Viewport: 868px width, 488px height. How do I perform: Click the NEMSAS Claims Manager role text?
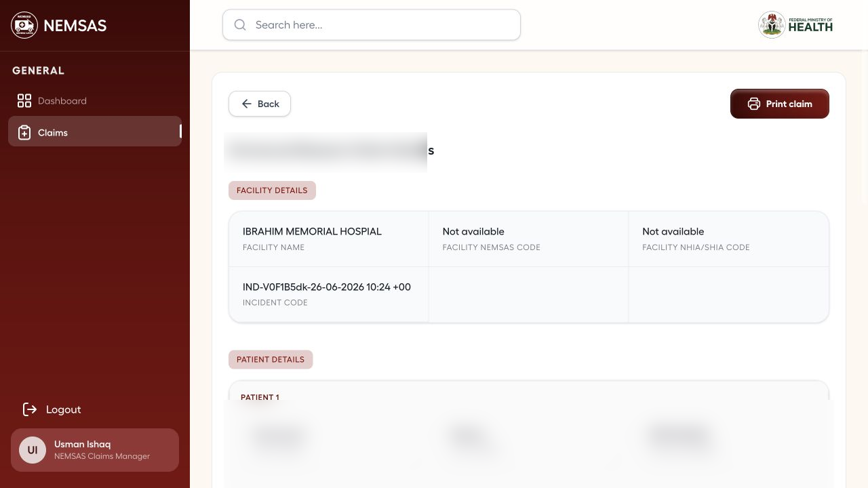[x=102, y=456]
